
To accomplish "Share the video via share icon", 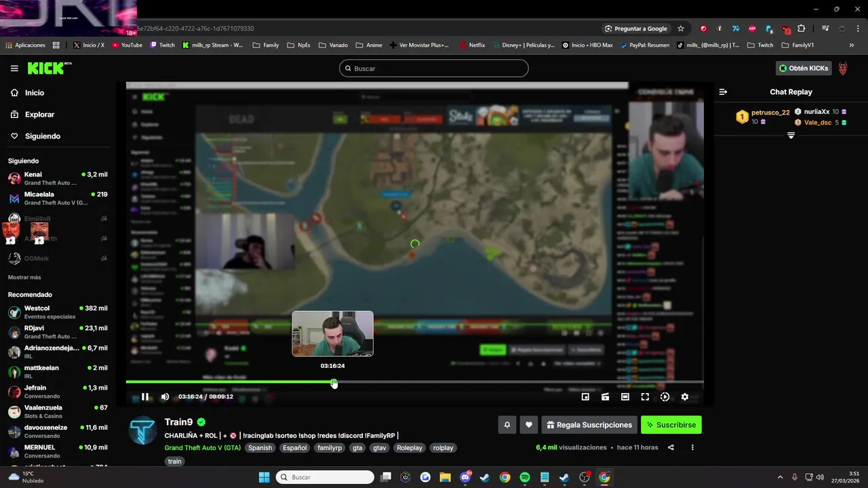I will pyautogui.click(x=671, y=447).
